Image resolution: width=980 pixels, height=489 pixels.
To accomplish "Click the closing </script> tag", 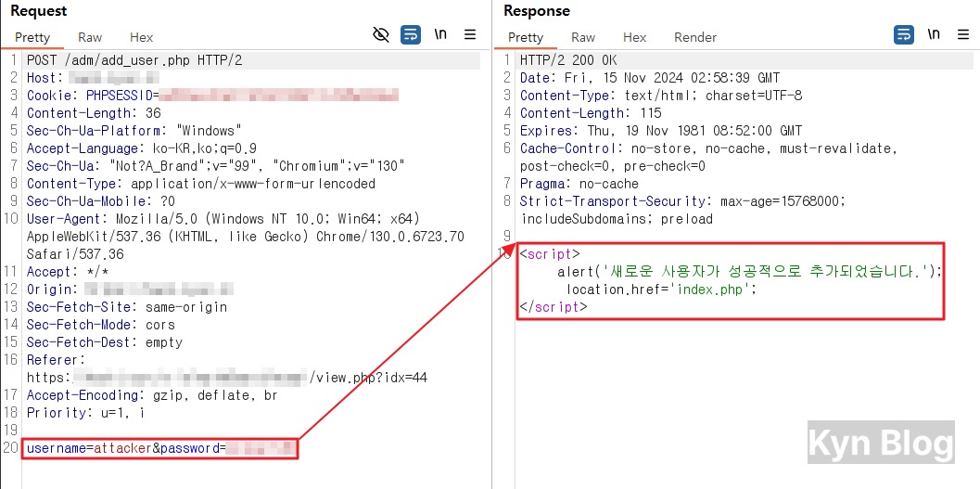I will tap(554, 307).
